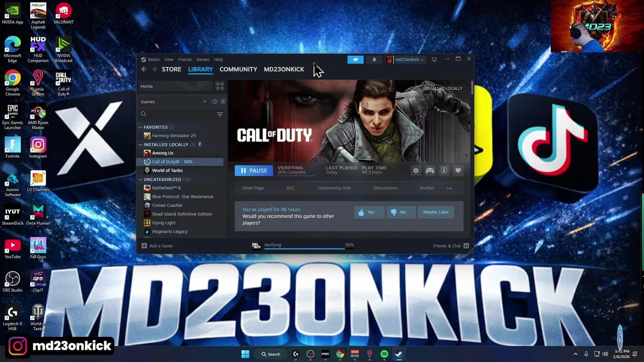Open the MD23ONKICK profile tab

(284, 69)
